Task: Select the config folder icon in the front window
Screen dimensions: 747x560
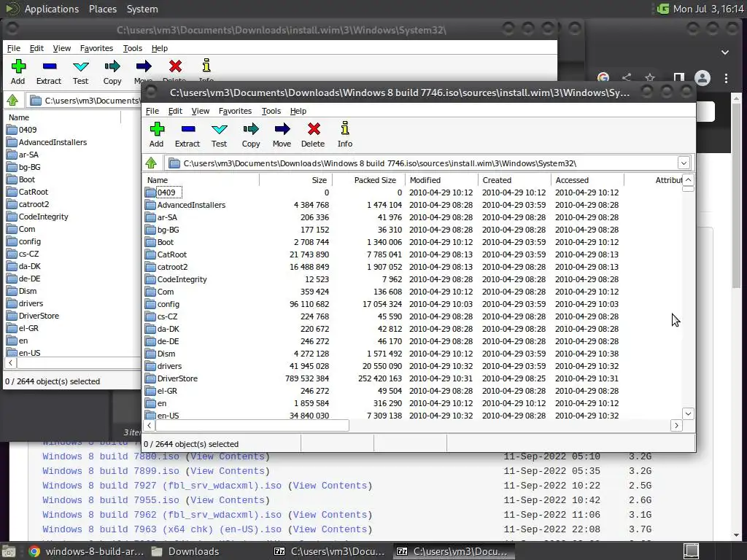Action: pos(150,304)
